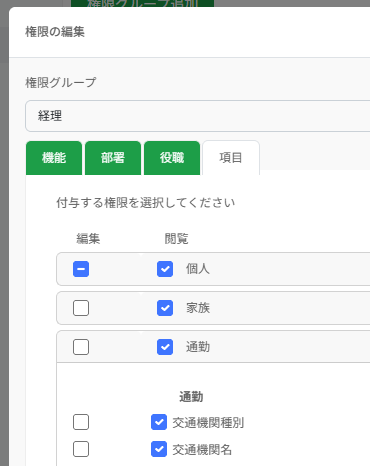The image size is (370, 466).
Task: Switch to the 部署 tab
Action: [113, 158]
